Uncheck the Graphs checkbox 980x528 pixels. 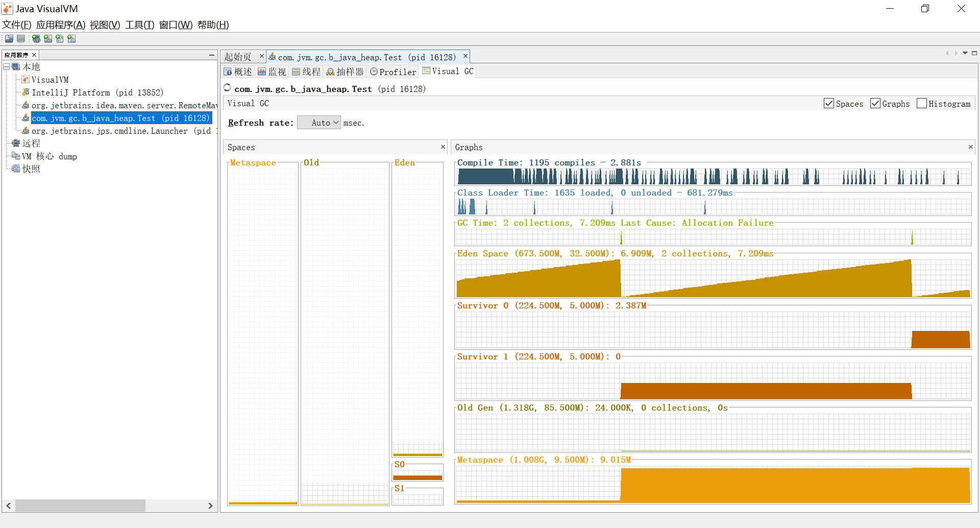click(875, 104)
